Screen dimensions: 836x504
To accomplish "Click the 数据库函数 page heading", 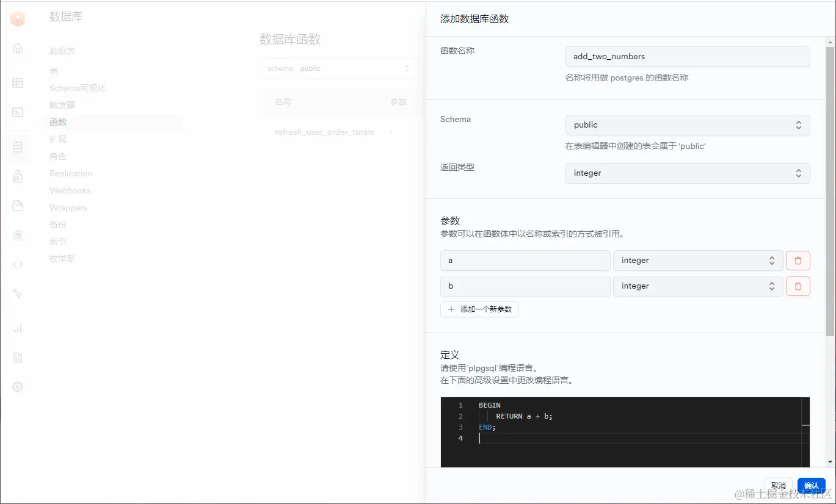I will [290, 40].
